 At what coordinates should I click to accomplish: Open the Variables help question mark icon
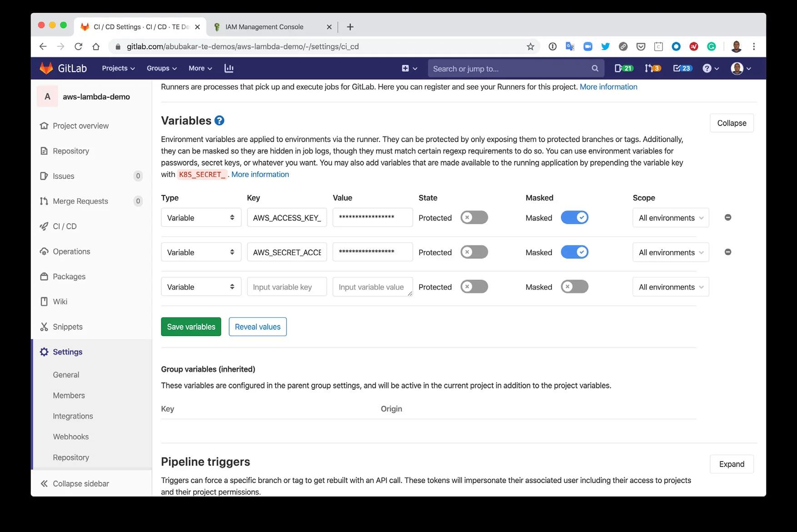(x=219, y=120)
